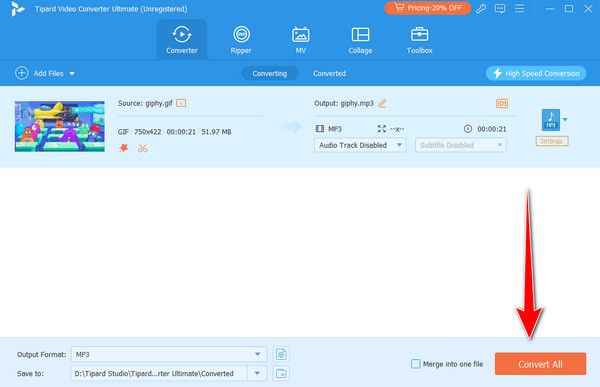Open the MV tab
Screen dimensions: 600x387
(300, 40)
